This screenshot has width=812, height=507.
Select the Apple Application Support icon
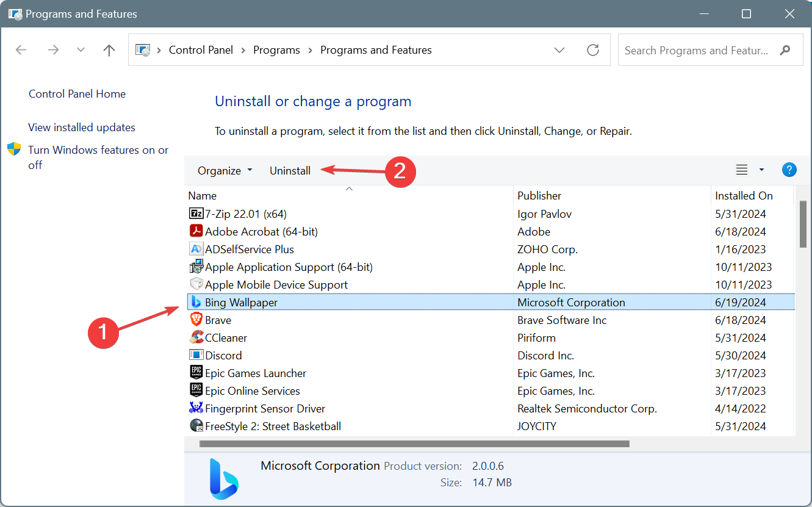point(196,267)
